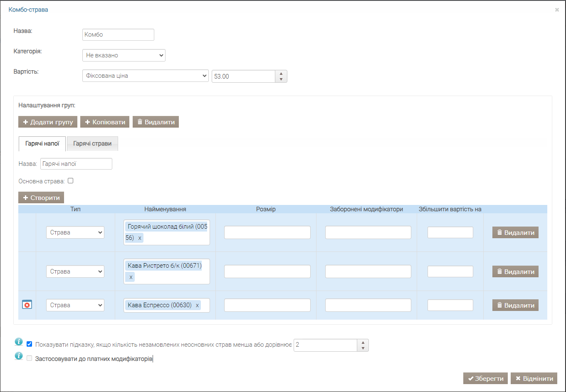Remove Кава Ристрето б/к tag with its x
The image size is (566, 392).
[x=131, y=277]
